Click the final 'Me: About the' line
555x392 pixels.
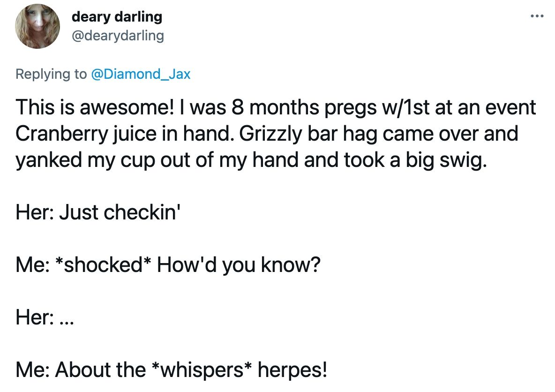click(x=171, y=369)
